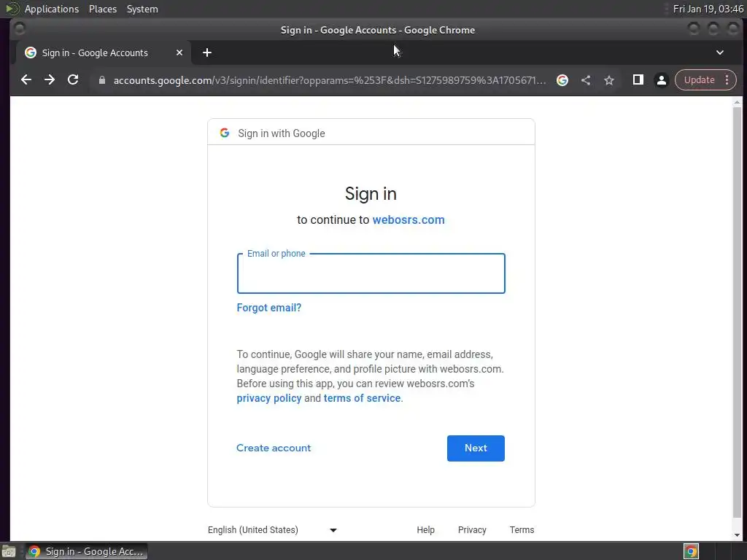The height and width of the screenshot is (560, 747).
Task: Expand the tab search chevron
Action: click(720, 52)
